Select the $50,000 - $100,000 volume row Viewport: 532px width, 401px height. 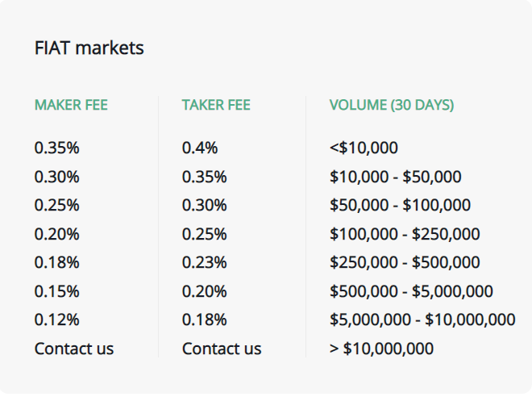tap(400, 206)
